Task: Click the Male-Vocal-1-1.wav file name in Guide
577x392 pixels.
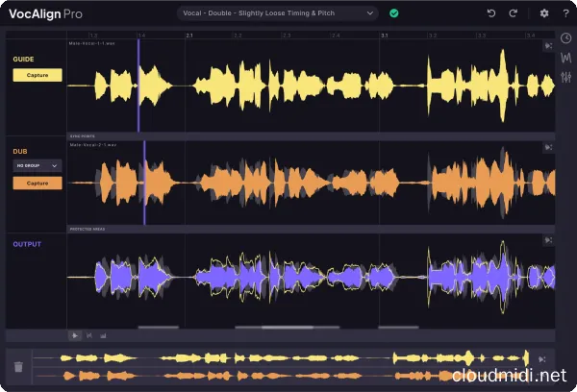Action: pyautogui.click(x=92, y=43)
